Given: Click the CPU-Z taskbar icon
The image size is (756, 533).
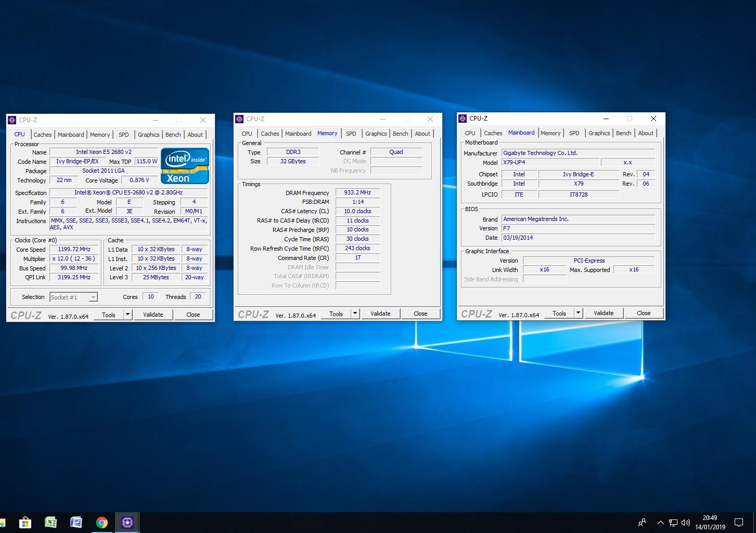Looking at the screenshot, I should (x=127, y=523).
